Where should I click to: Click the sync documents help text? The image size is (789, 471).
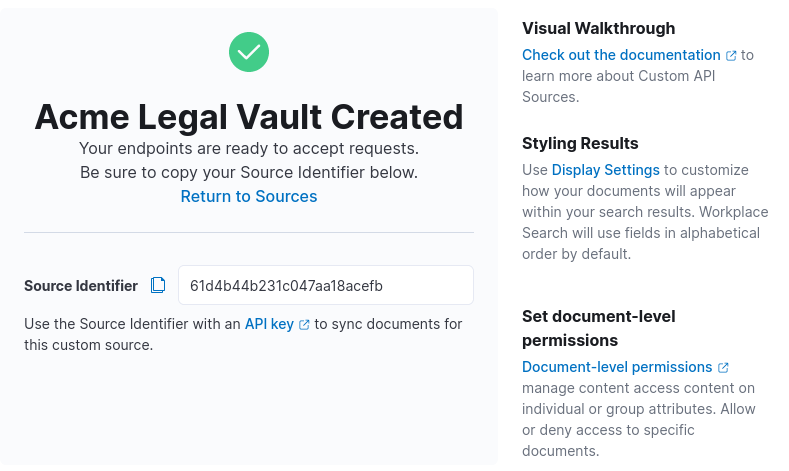pos(243,335)
